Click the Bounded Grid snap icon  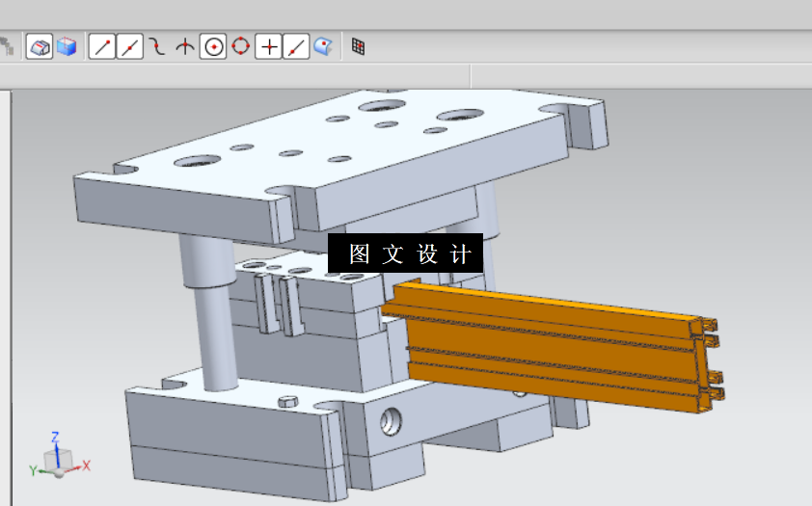tap(358, 46)
